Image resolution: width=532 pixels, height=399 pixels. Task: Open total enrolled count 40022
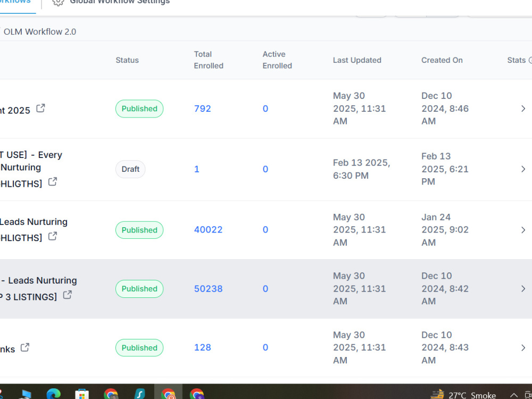[209, 230]
